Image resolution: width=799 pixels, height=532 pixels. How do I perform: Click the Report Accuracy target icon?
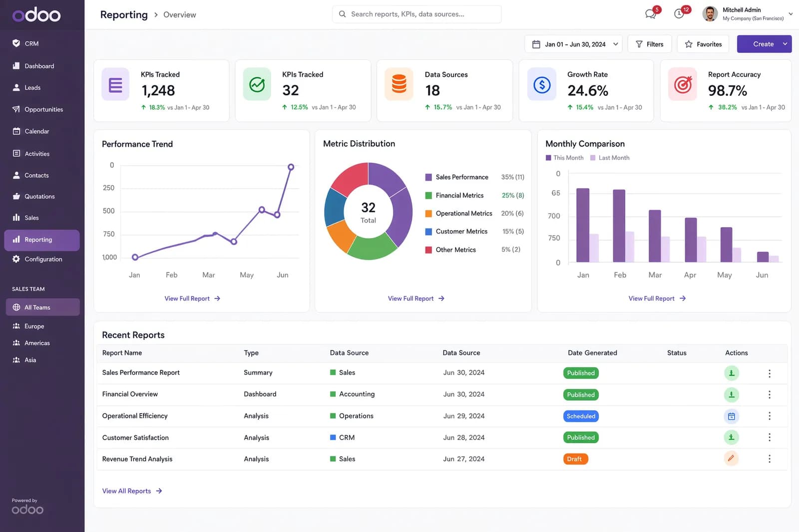click(x=683, y=84)
